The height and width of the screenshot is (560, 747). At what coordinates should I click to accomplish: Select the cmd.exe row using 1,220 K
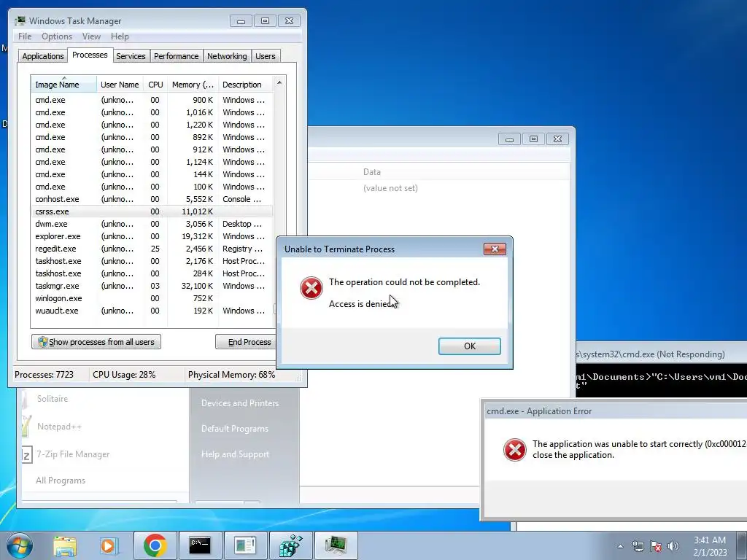(x=152, y=125)
